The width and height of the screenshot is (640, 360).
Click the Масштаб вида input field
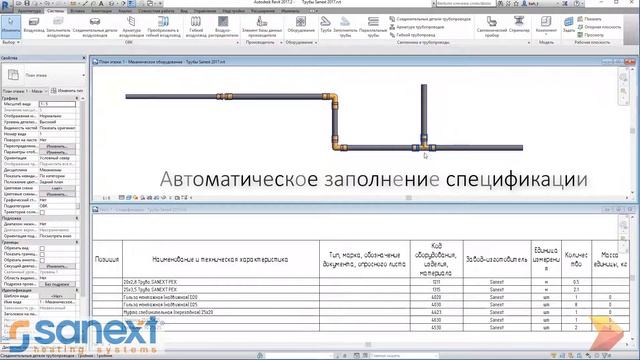point(57,104)
